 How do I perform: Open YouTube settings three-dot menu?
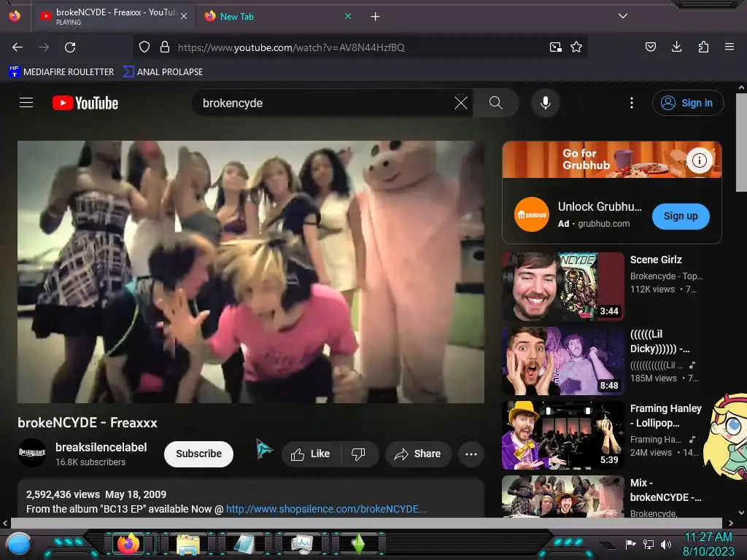pos(632,103)
